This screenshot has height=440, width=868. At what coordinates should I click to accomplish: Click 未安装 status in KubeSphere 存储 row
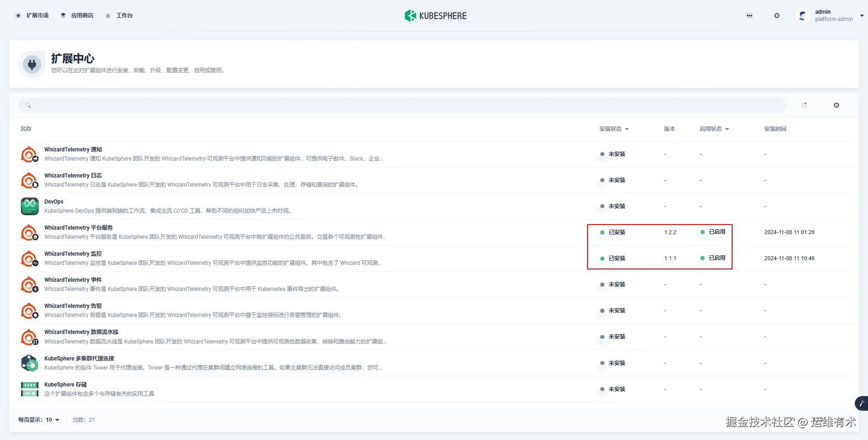tap(613, 389)
